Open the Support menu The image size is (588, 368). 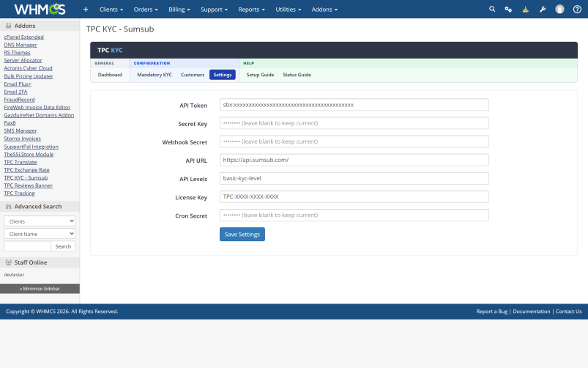[x=214, y=10]
